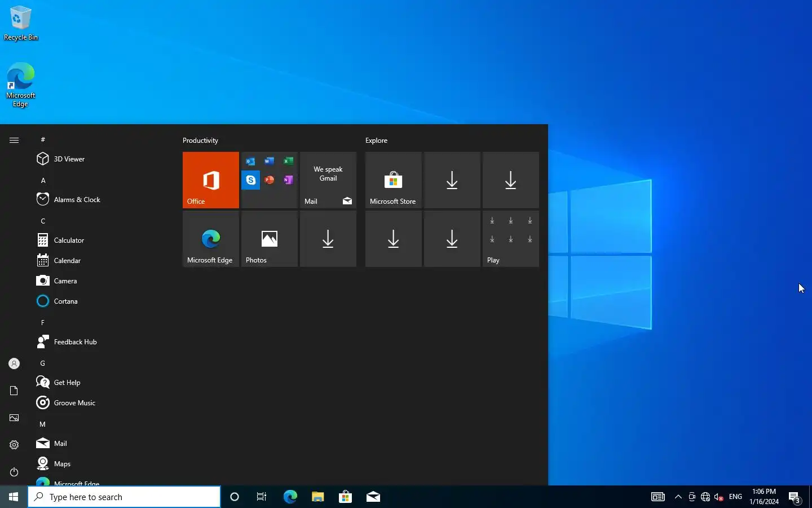
Task: Open the Microsoft Store tile
Action: click(394, 180)
